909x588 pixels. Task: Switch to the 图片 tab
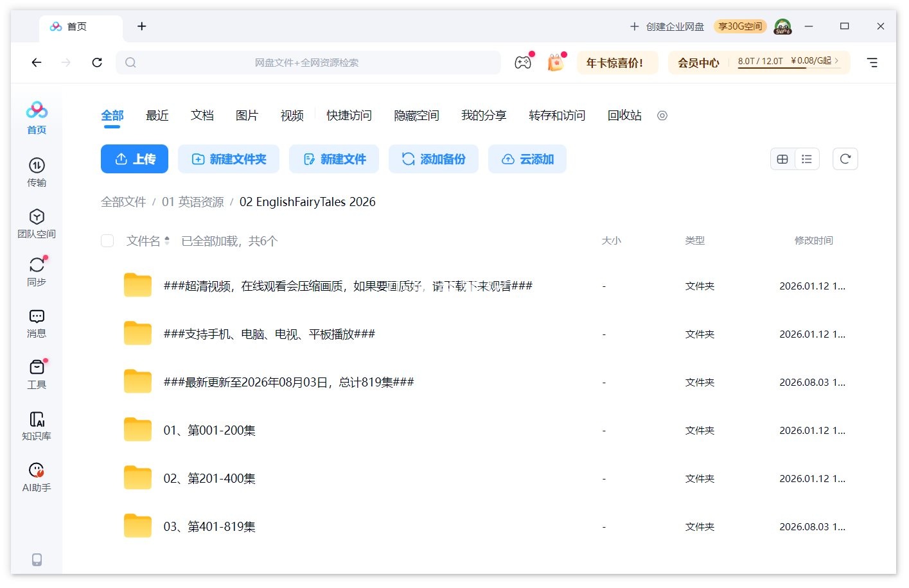pos(247,116)
